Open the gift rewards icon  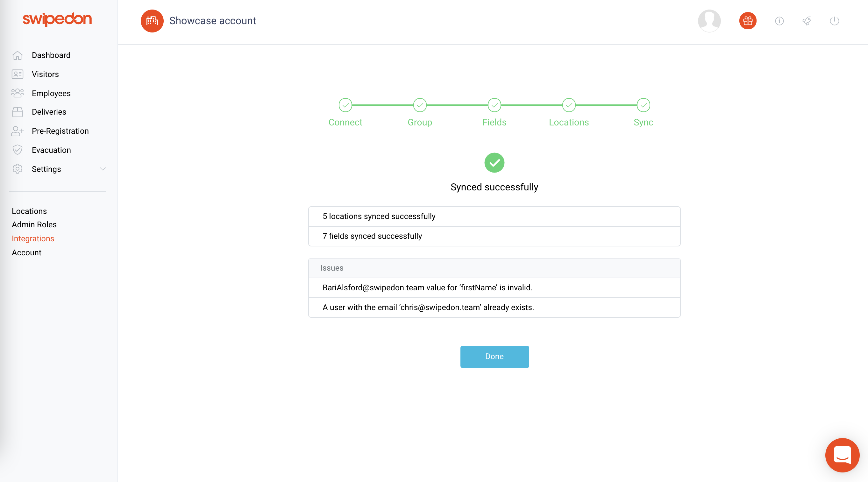(x=747, y=21)
